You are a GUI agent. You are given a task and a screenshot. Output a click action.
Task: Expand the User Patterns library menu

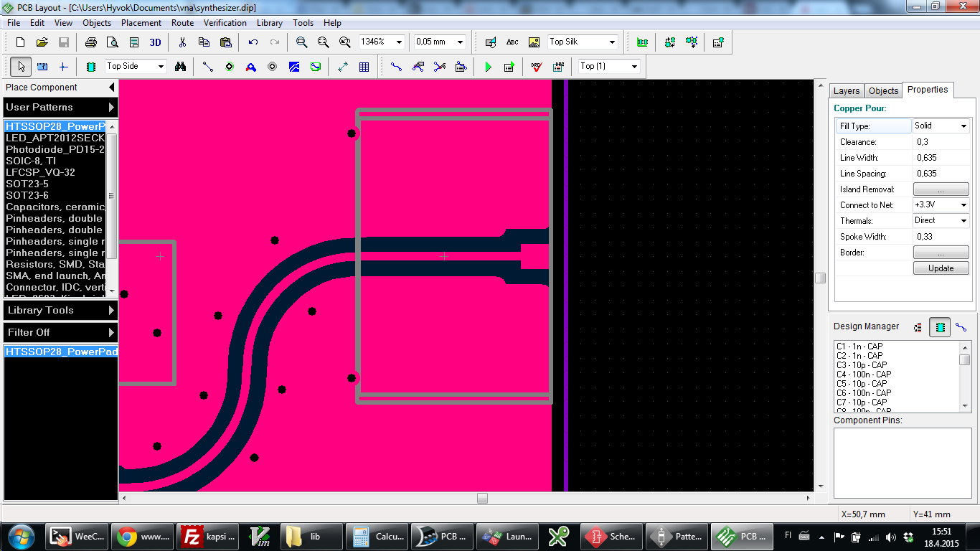tap(60, 108)
